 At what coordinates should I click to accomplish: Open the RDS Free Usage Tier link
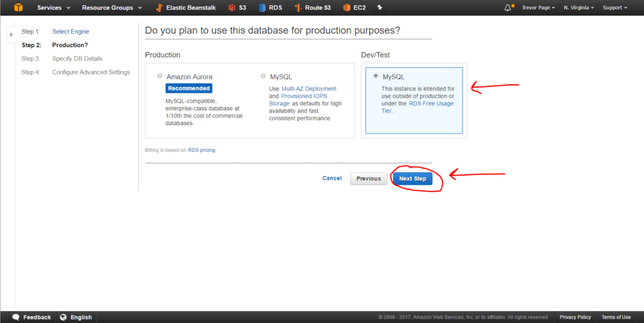(431, 104)
